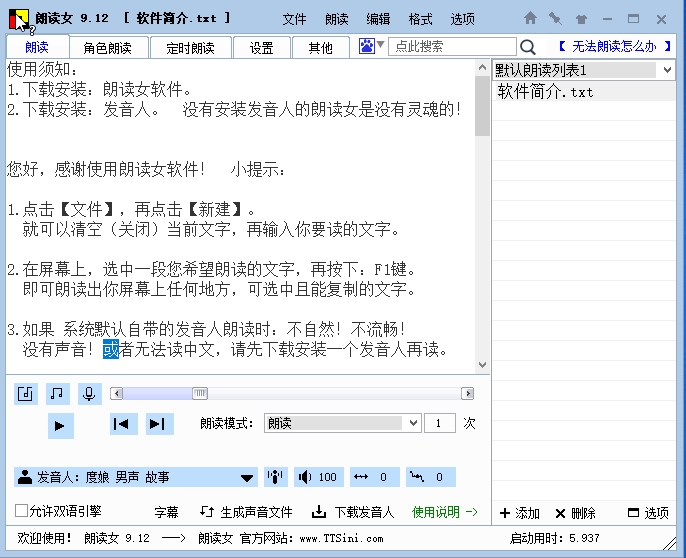
Task: Jump to next sentence button
Action: pyautogui.click(x=159, y=424)
